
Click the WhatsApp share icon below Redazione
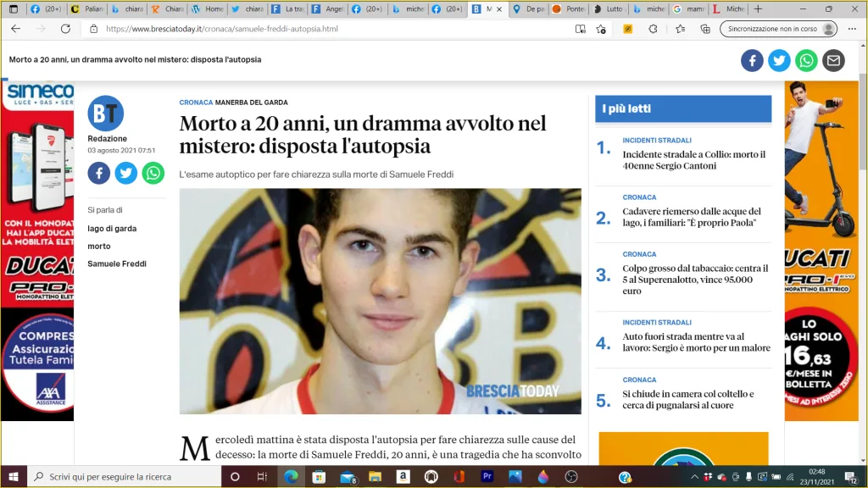pos(153,173)
